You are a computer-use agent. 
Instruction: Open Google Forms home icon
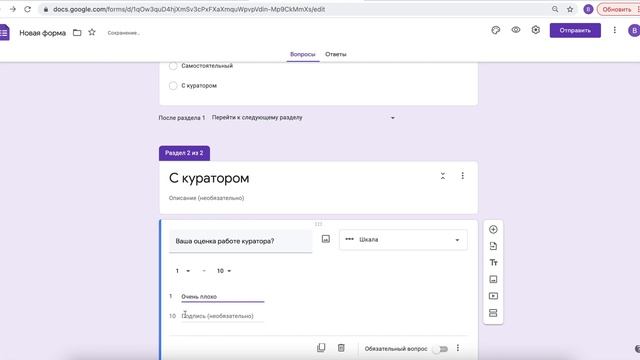point(4,33)
